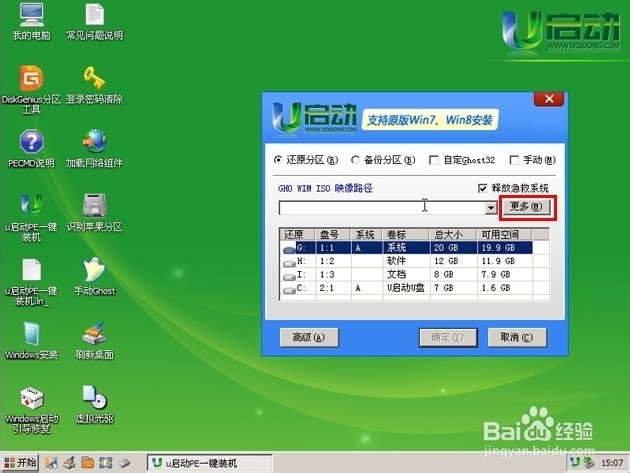
Task: Open the 我的电脑 desktop icon
Action: click(31, 21)
